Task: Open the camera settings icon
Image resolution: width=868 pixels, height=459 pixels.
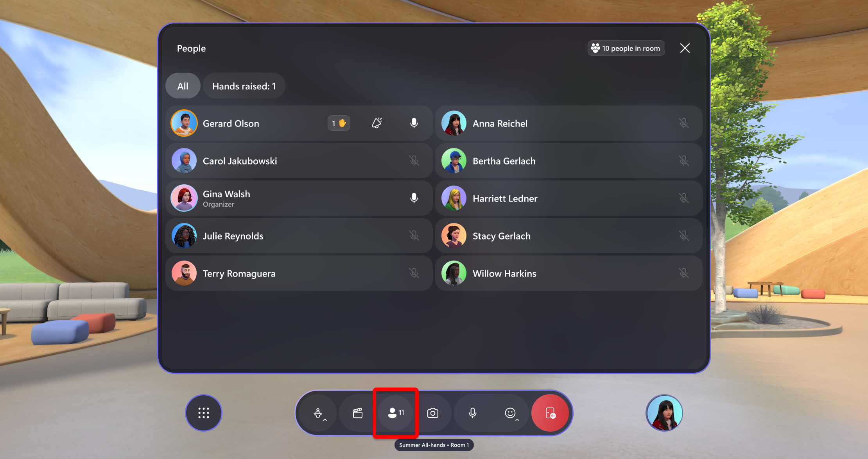Action: pyautogui.click(x=434, y=413)
